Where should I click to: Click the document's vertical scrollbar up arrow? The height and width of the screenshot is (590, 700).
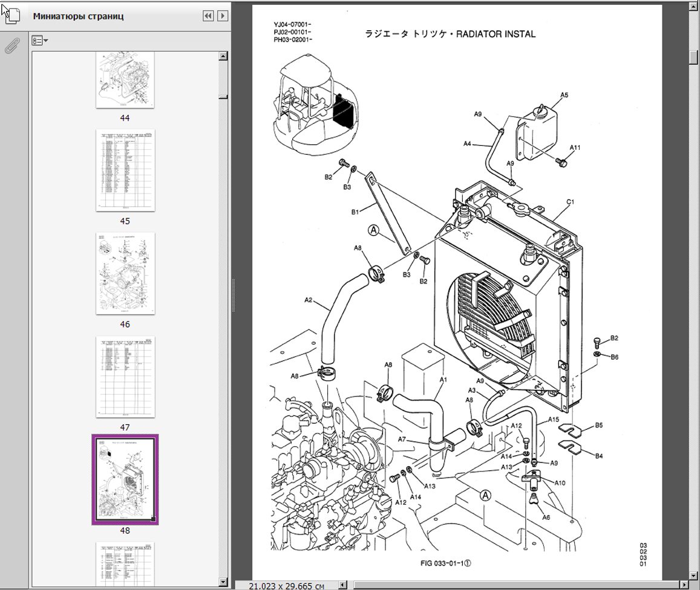tap(694, 8)
